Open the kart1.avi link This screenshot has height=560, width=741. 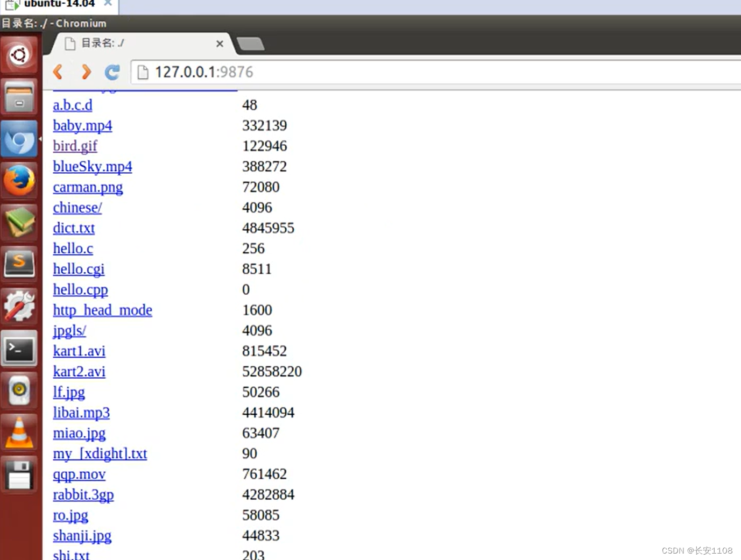79,351
